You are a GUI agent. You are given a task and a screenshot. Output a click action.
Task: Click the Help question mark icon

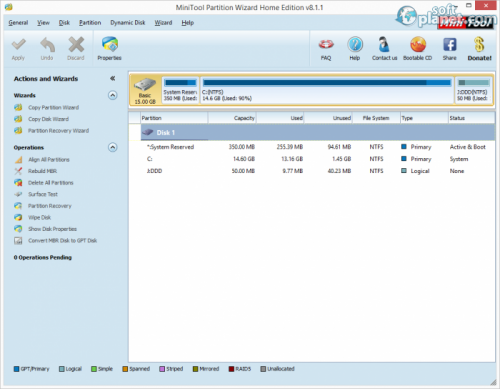355,45
